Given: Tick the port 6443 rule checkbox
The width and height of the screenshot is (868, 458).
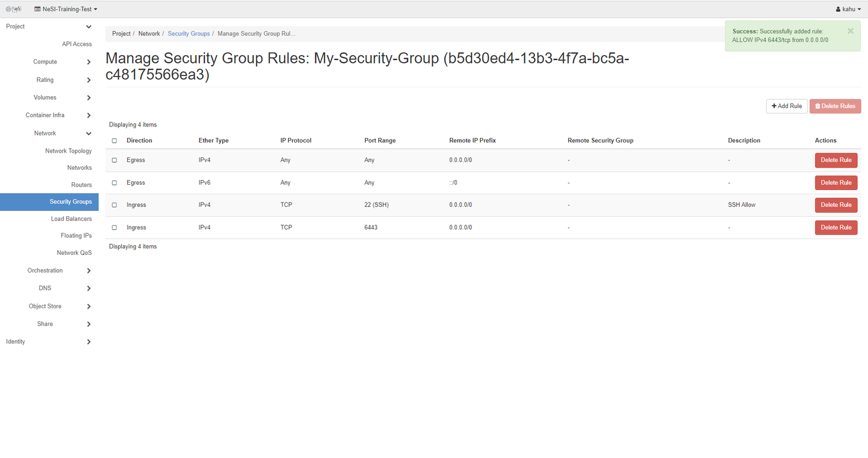Looking at the screenshot, I should [x=115, y=228].
